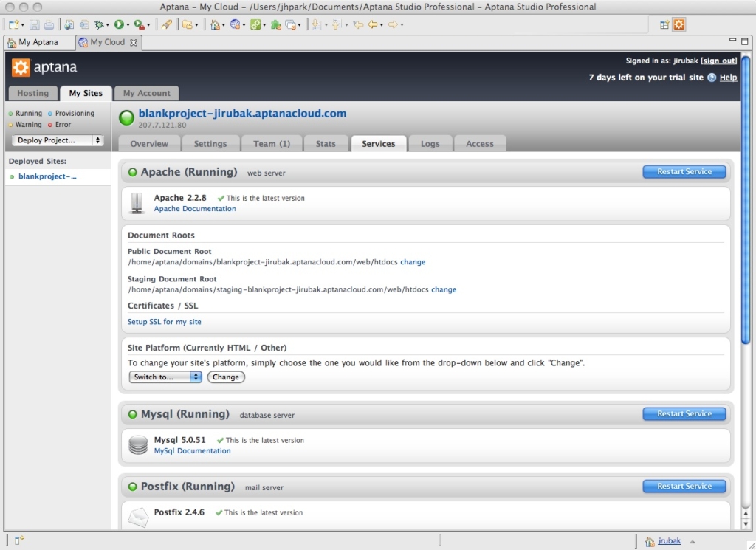
Task: Click the jirubak status bar link
Action: [x=669, y=541]
